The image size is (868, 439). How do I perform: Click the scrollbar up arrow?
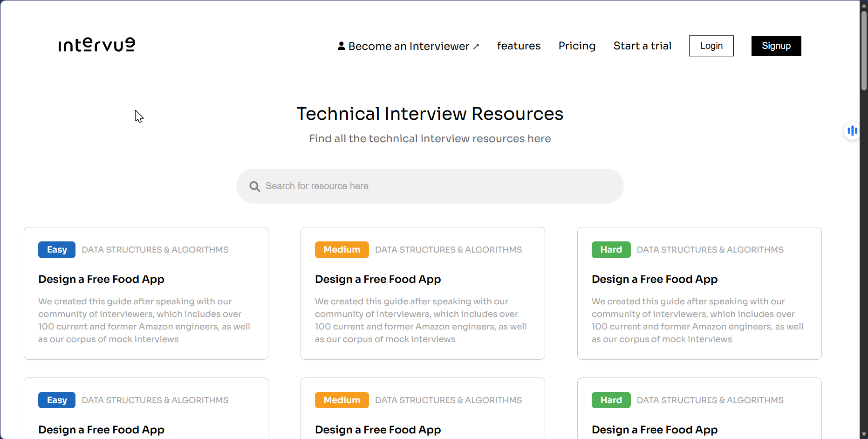(864, 6)
